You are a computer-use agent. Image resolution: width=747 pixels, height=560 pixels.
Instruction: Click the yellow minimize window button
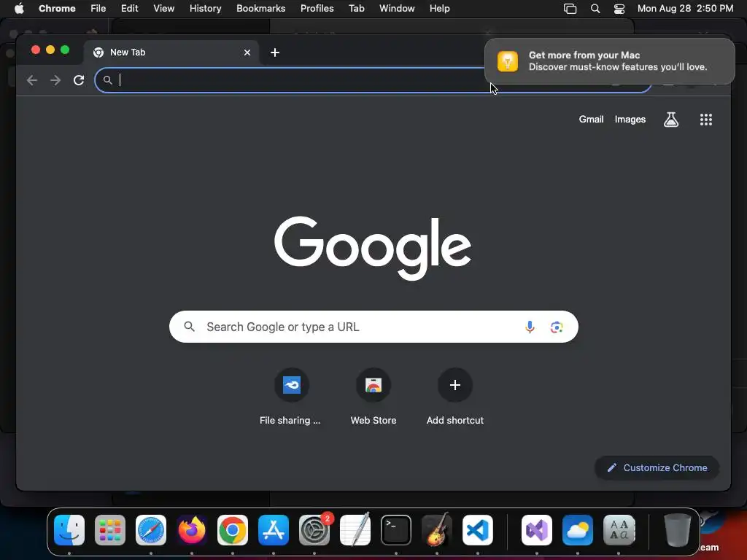(50, 50)
